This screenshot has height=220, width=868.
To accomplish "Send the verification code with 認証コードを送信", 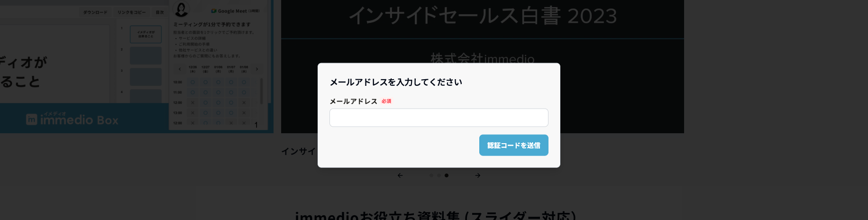I will pos(513,145).
